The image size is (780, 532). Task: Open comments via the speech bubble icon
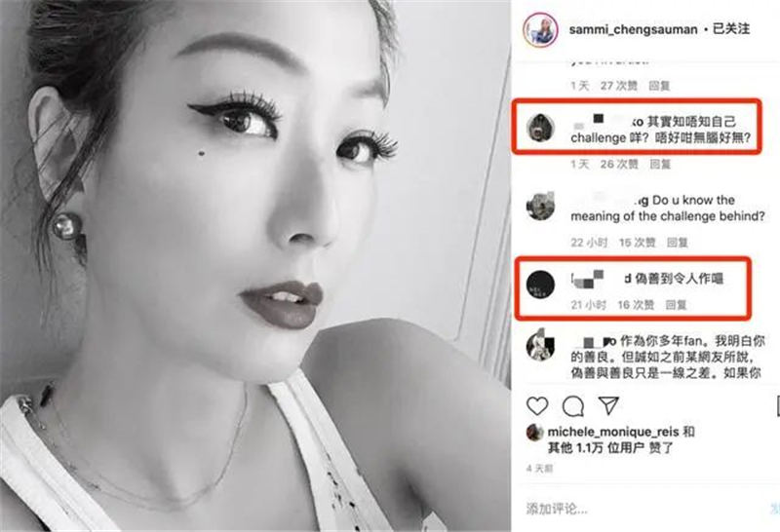pyautogui.click(x=572, y=406)
